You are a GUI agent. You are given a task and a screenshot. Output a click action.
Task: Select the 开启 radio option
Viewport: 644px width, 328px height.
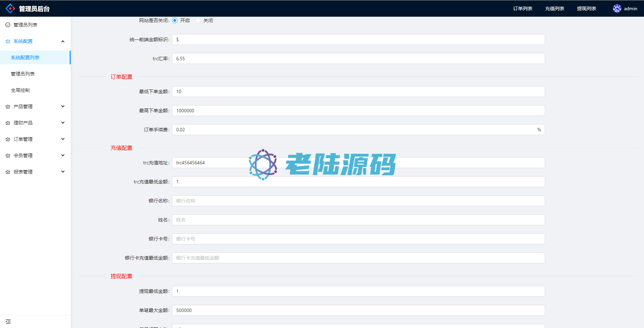pyautogui.click(x=175, y=20)
